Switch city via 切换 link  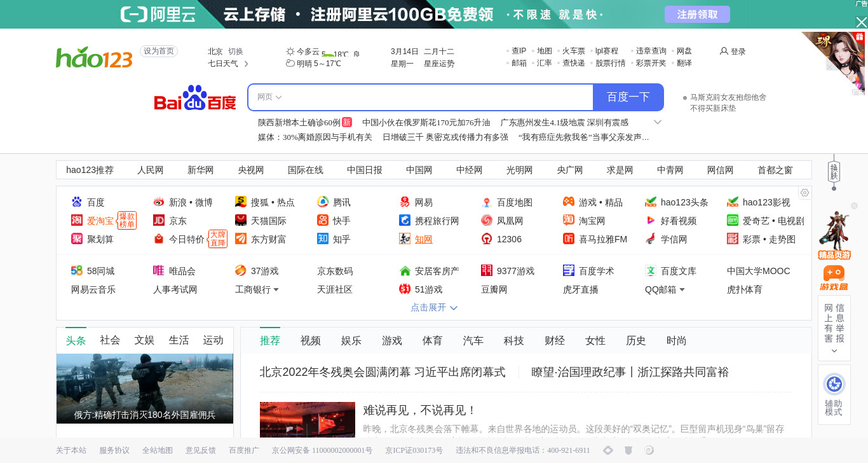[236, 52]
